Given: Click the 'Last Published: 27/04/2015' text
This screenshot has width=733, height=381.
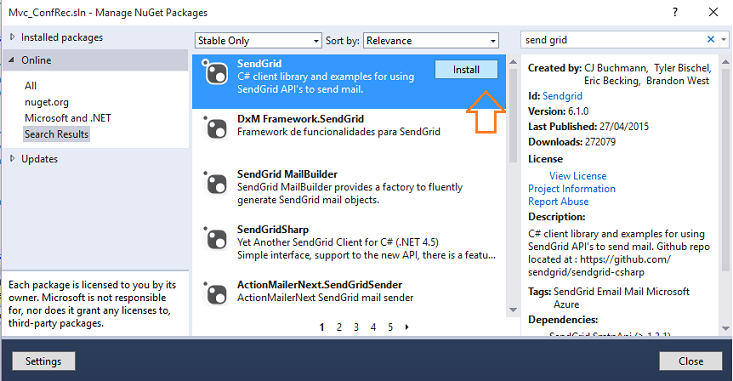Looking at the screenshot, I should [589, 126].
